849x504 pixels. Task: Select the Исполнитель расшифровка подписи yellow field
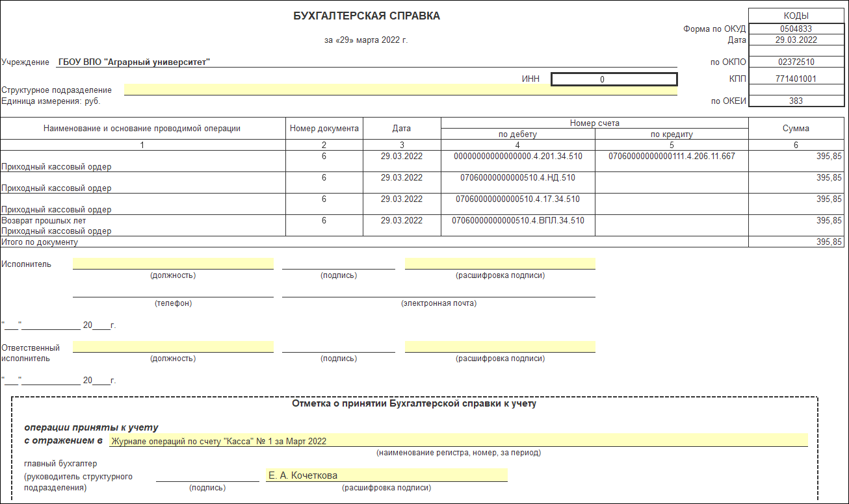[x=500, y=264]
